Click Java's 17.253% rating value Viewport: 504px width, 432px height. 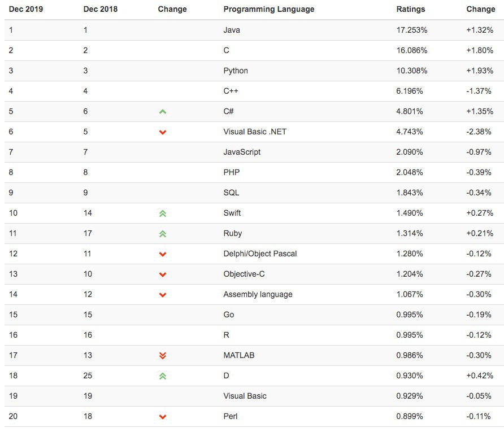coord(412,30)
